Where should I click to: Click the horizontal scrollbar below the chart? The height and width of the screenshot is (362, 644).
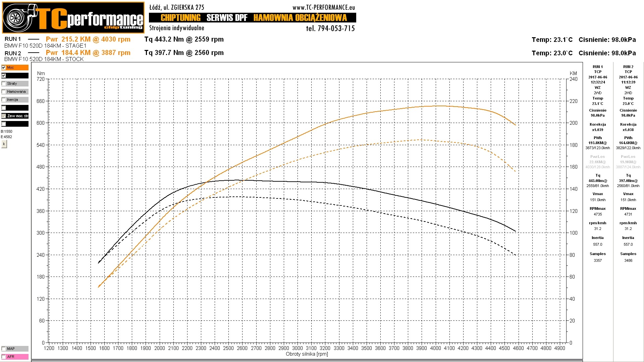(x=307, y=361)
